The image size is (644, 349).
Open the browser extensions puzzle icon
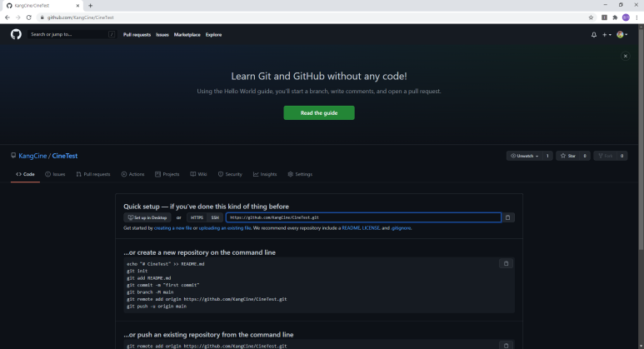pyautogui.click(x=615, y=17)
